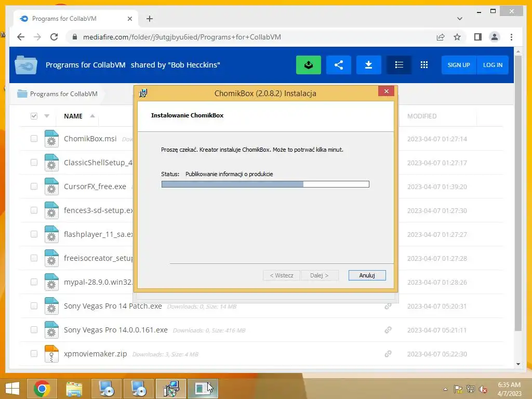The width and height of the screenshot is (532, 399).
Task: Click the ChomikBox.msi file icon
Action: (x=51, y=138)
